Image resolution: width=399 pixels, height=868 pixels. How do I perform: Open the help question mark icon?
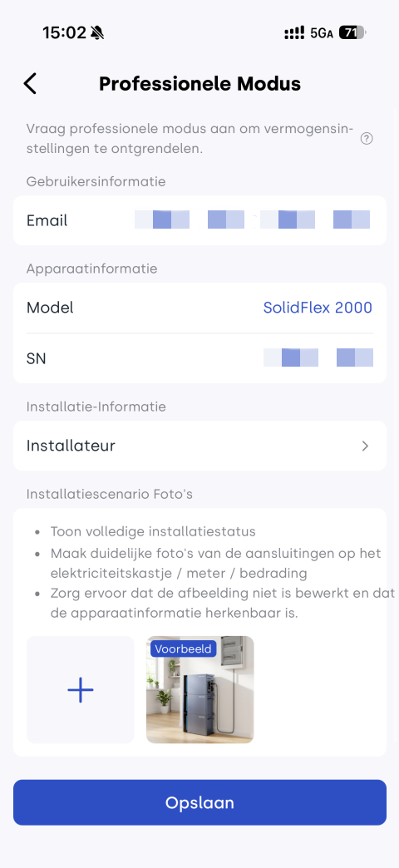[x=367, y=139]
